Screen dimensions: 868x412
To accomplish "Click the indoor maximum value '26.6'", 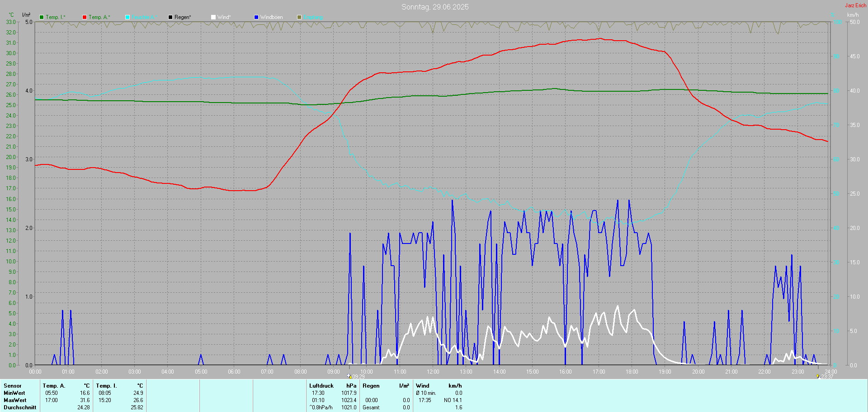I will (138, 400).
